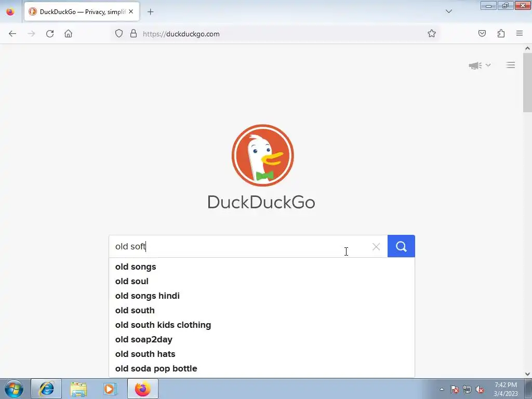Open Action Center flag icon
532x399 pixels.
455,389
